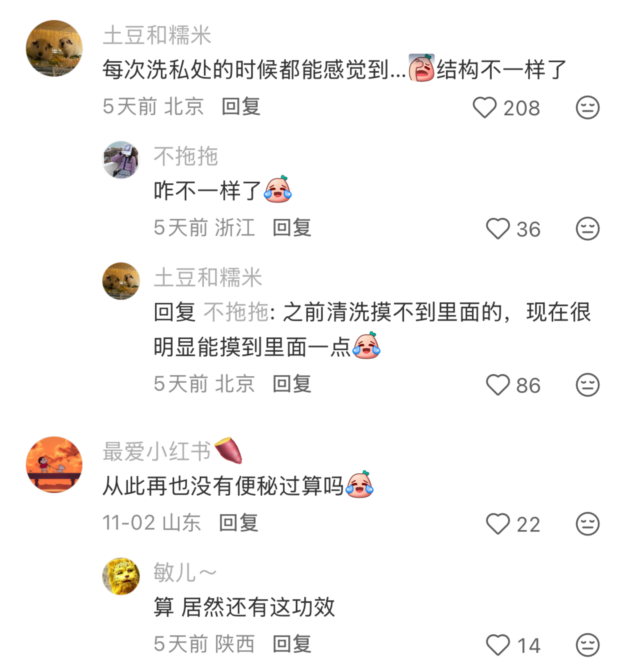
Task: Like 敏儿~'s reply with 14 likes
Action: point(497,645)
